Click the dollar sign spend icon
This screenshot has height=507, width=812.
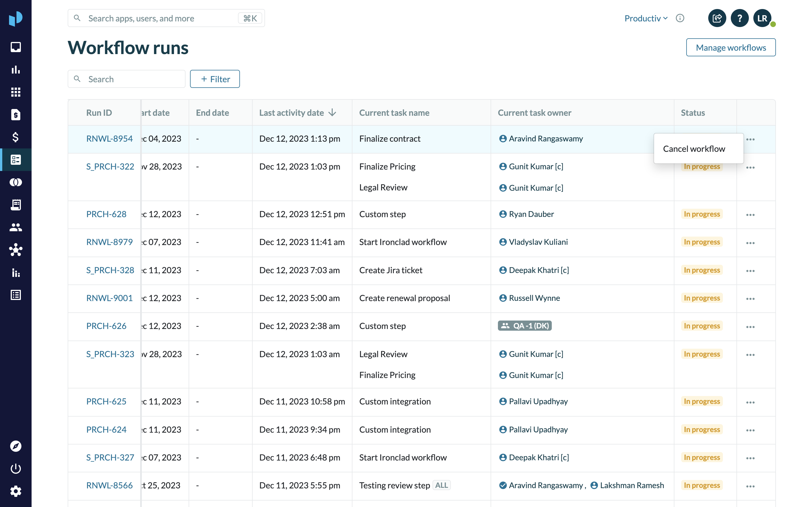[x=16, y=137]
